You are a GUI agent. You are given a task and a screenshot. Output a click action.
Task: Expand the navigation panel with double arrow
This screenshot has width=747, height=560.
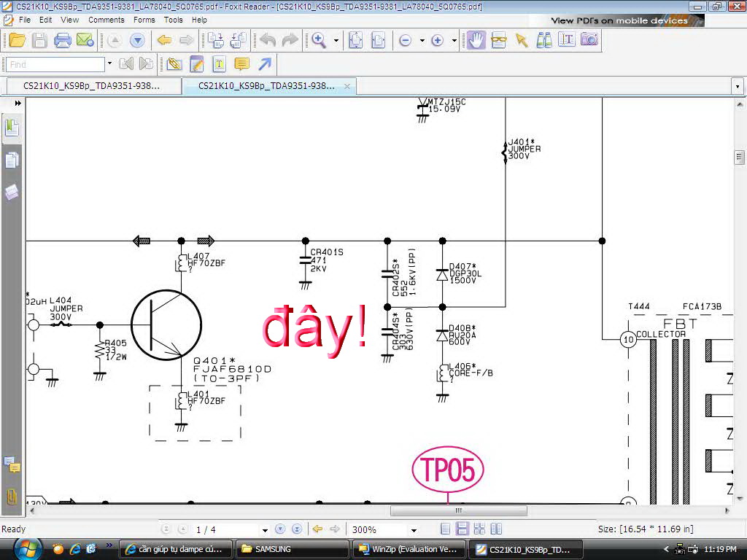[x=18, y=104]
